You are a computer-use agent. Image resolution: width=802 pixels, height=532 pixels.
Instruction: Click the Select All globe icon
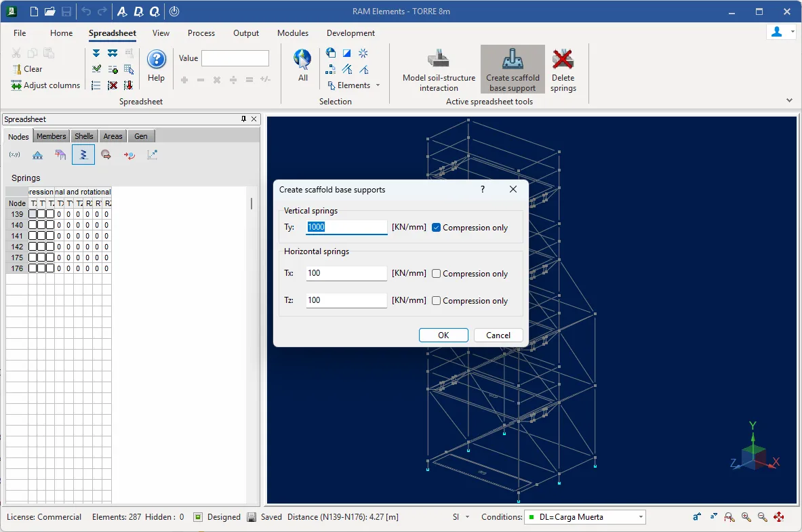click(302, 60)
